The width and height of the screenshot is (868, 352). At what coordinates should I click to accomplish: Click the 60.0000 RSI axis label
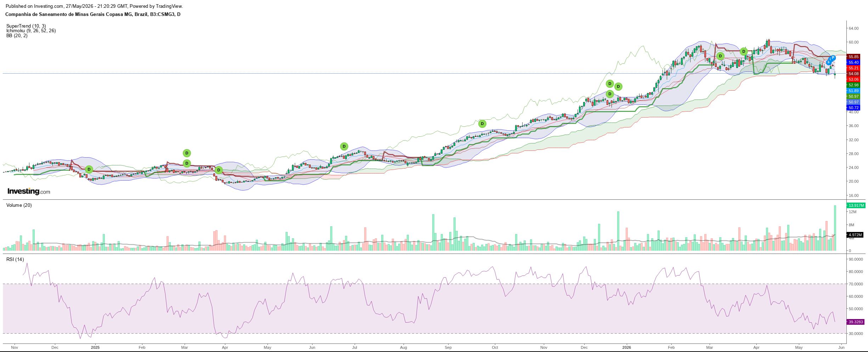coord(856,296)
